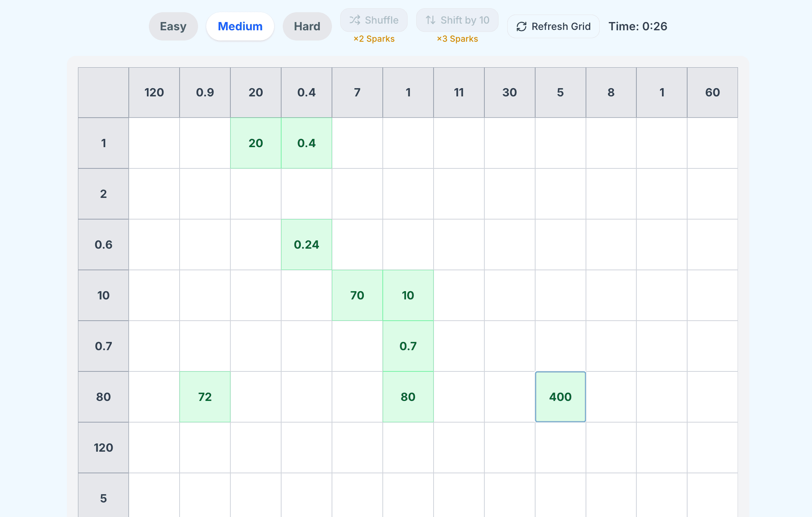812x517 pixels.
Task: Click the column header labeled 120
Action: click(x=154, y=92)
